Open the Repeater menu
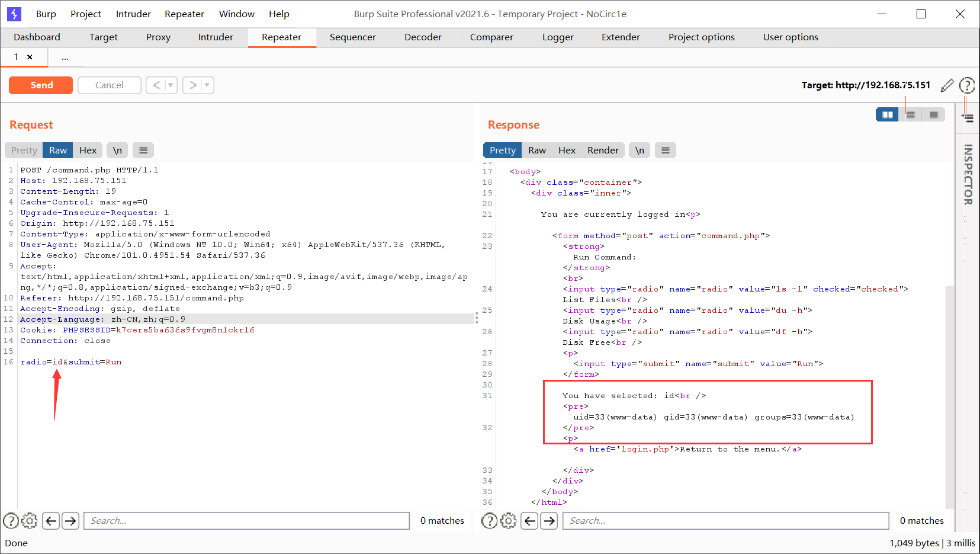980x554 pixels. tap(184, 14)
